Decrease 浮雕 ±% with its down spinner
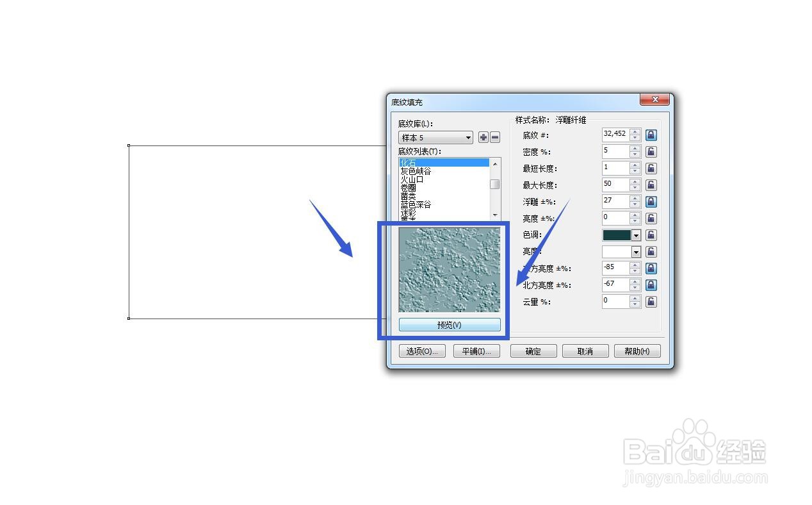Viewport: 812px width, 505px height. click(635, 205)
